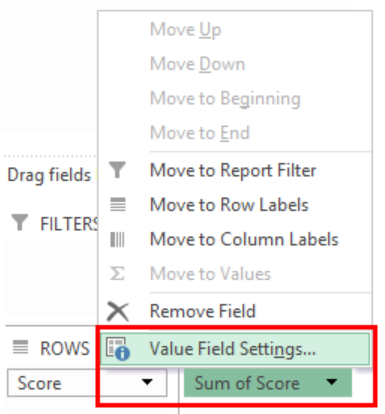Click the funnel icon beside Move to Report Filter
The width and height of the screenshot is (385, 414).
(x=117, y=170)
